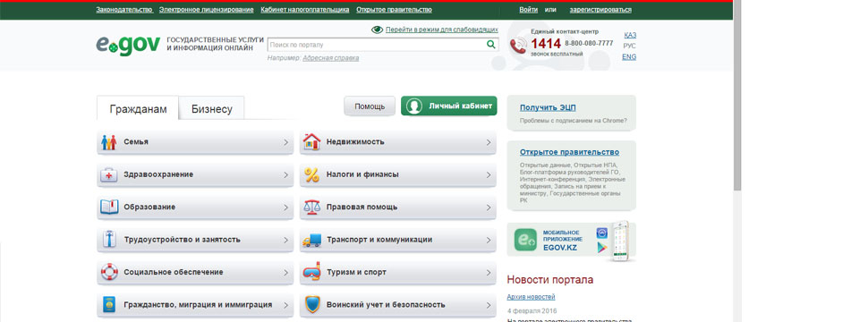Click the Здравоохранение first-aid kit icon
This screenshot has height=322, width=868.
point(109,174)
